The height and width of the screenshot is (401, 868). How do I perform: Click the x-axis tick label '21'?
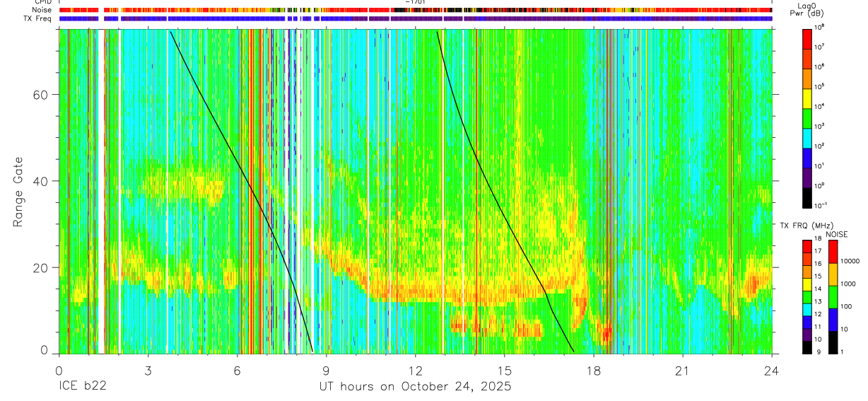(683, 371)
